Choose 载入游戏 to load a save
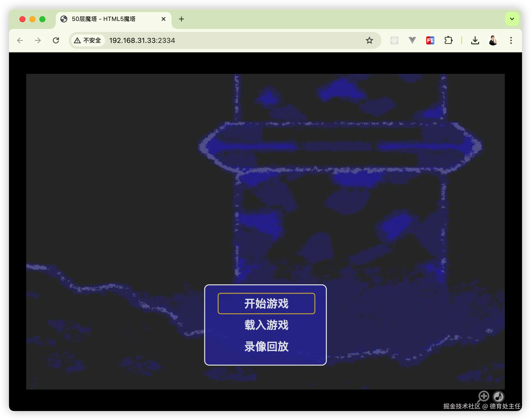Image resolution: width=531 pixels, height=420 pixels. pyautogui.click(x=266, y=325)
